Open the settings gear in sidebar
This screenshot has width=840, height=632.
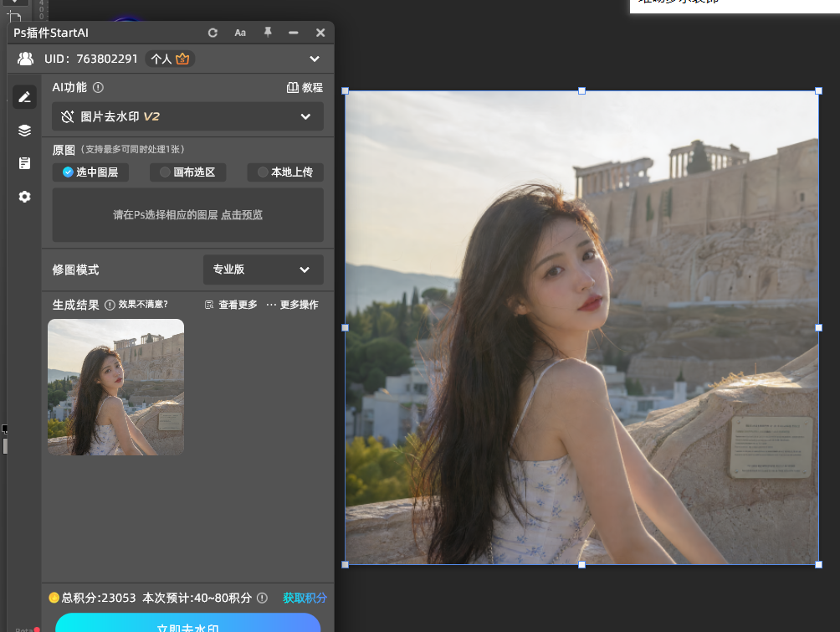click(x=24, y=197)
